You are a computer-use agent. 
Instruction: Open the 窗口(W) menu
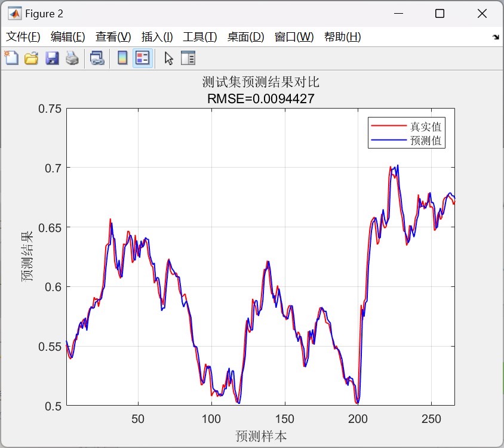pyautogui.click(x=294, y=37)
